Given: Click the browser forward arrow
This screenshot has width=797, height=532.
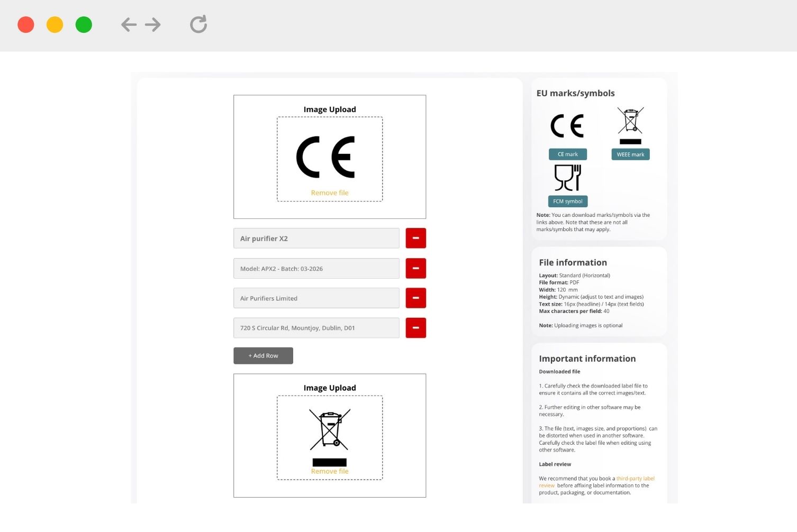Looking at the screenshot, I should [x=153, y=25].
